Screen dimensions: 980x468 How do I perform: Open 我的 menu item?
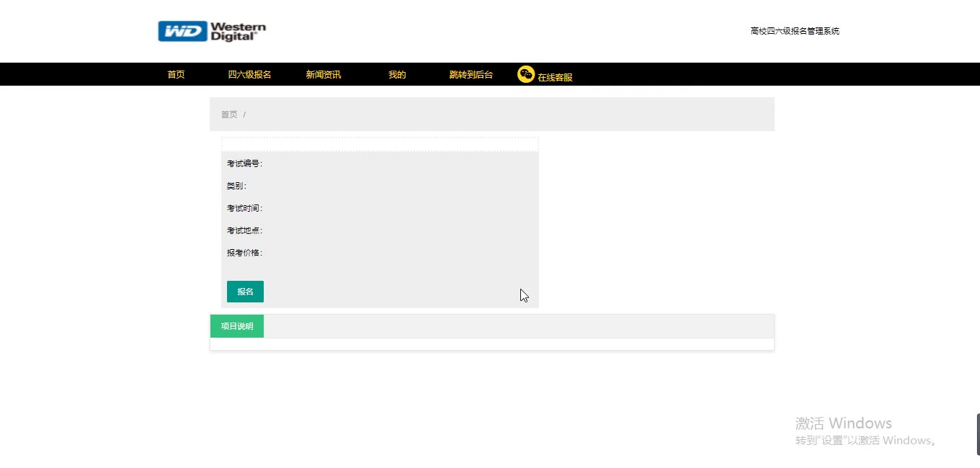click(397, 74)
